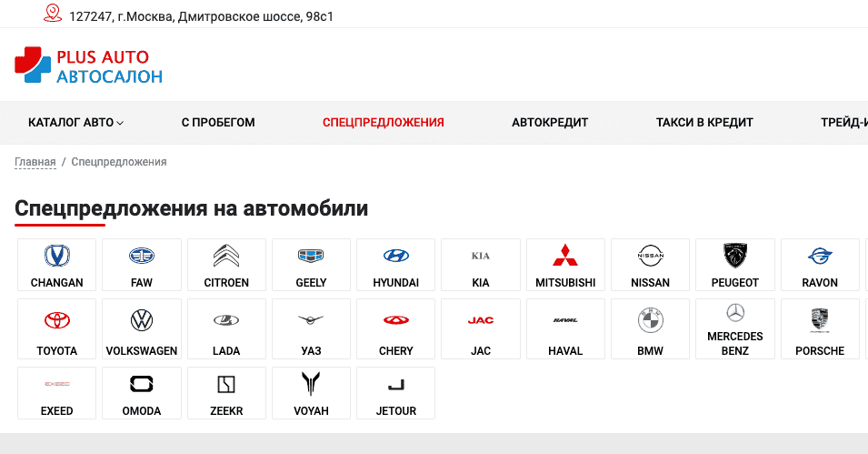Choose the Peugeot brand logo
Viewport: 868px width, 454px height.
[734, 256]
